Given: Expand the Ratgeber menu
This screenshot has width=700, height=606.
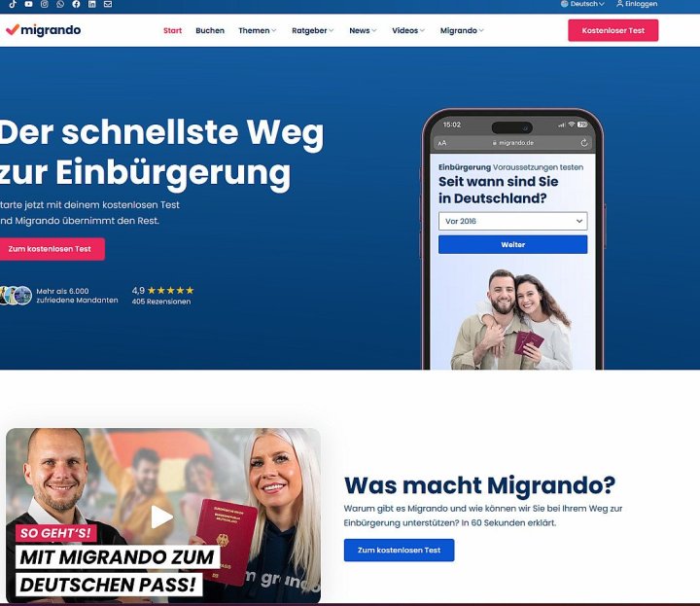Looking at the screenshot, I should tap(312, 30).
